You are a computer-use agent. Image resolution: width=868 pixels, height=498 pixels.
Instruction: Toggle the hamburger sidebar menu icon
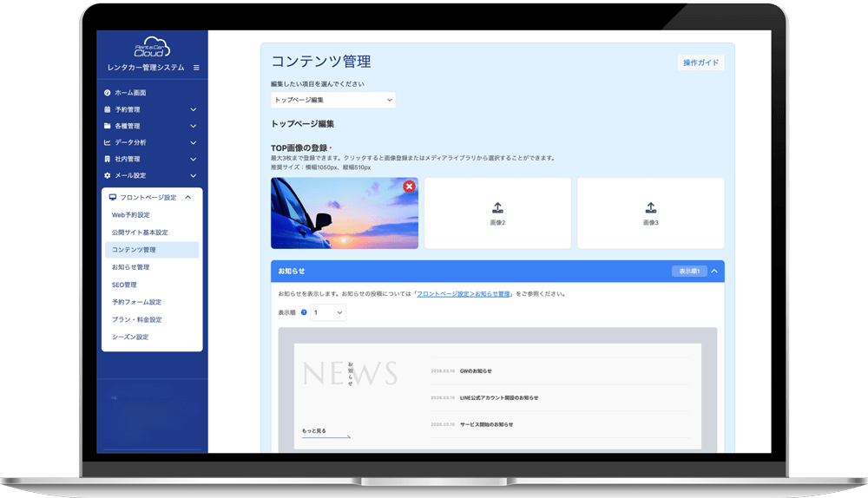point(196,68)
